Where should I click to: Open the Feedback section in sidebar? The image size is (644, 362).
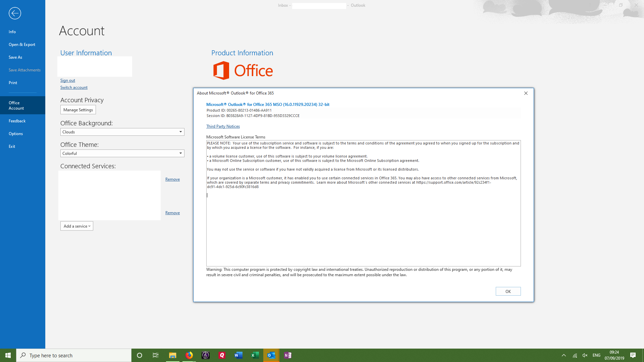tap(17, 121)
